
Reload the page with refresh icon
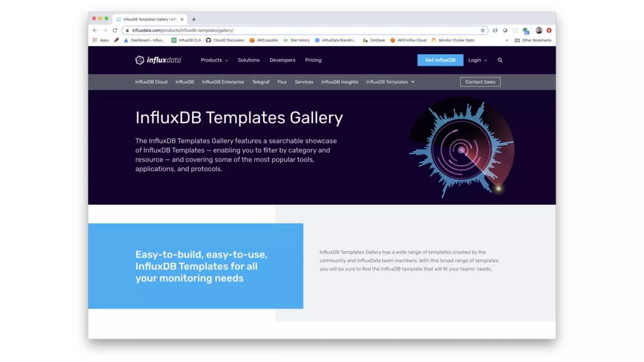(115, 30)
